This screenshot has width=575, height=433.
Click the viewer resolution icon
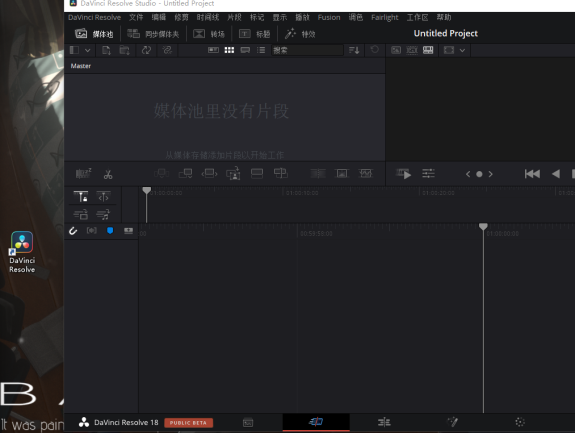point(449,50)
